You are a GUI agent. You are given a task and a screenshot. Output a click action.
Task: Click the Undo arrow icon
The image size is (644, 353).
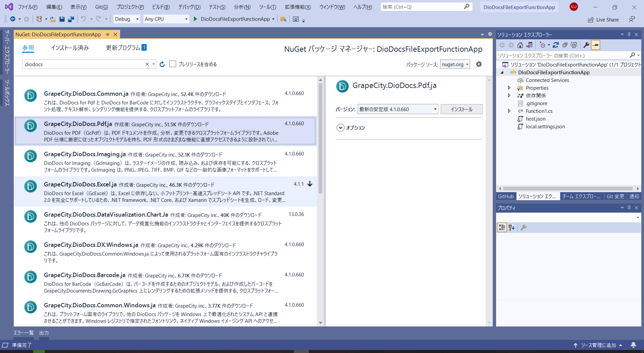[x=84, y=19]
